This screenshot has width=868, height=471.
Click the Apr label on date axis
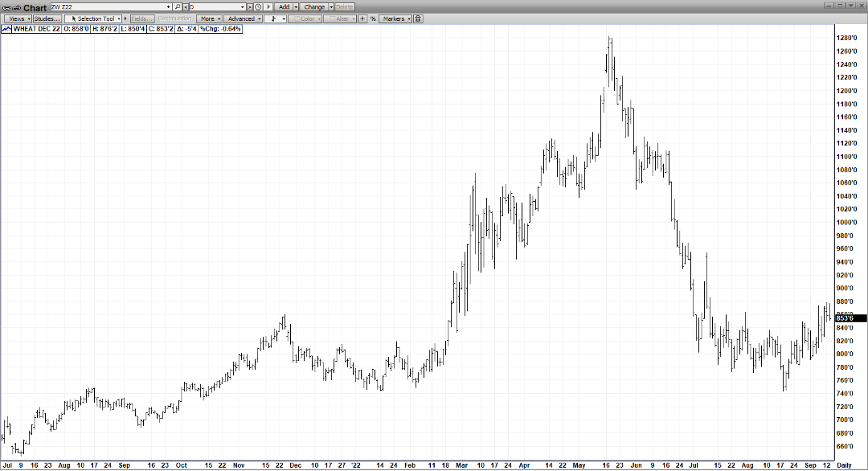pos(524,465)
